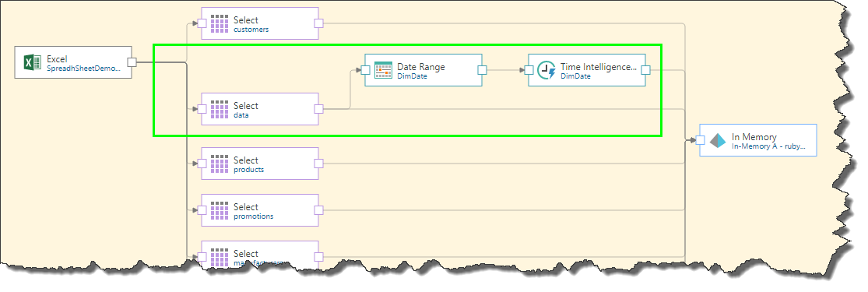The width and height of the screenshot is (868, 292).
Task: Click output port of Select data node
Action: 318,109
